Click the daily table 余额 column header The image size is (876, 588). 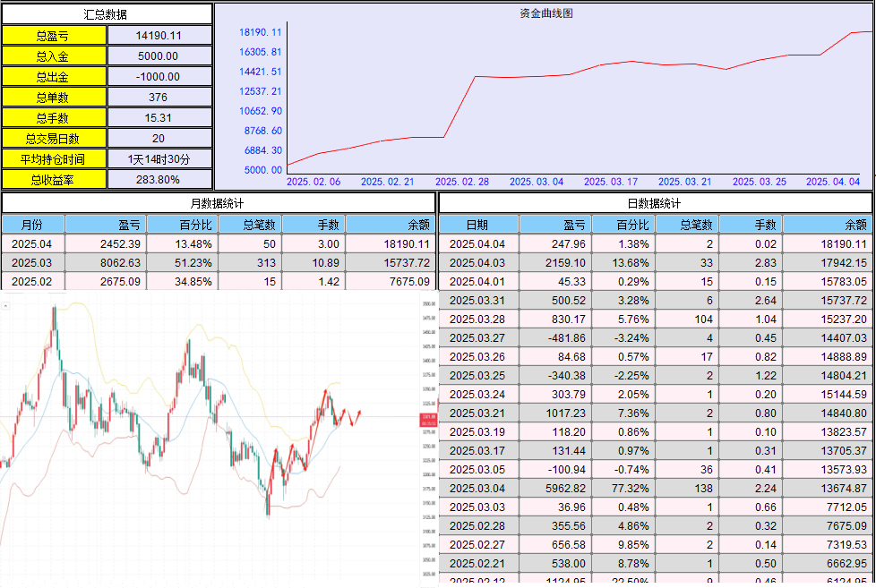click(x=828, y=225)
